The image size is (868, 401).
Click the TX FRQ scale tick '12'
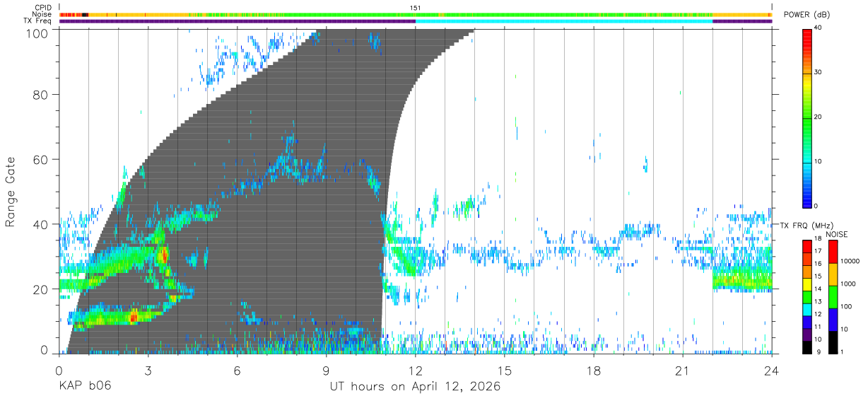coord(819,314)
